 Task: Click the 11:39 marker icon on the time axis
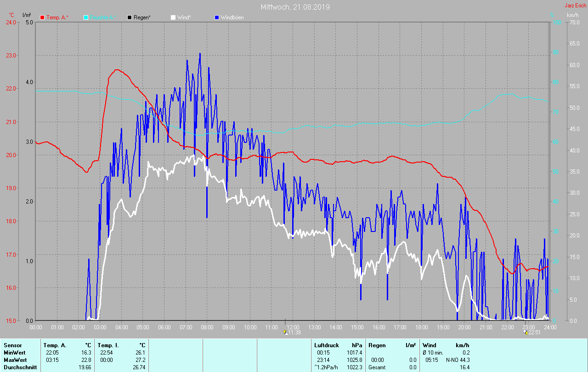[286, 332]
